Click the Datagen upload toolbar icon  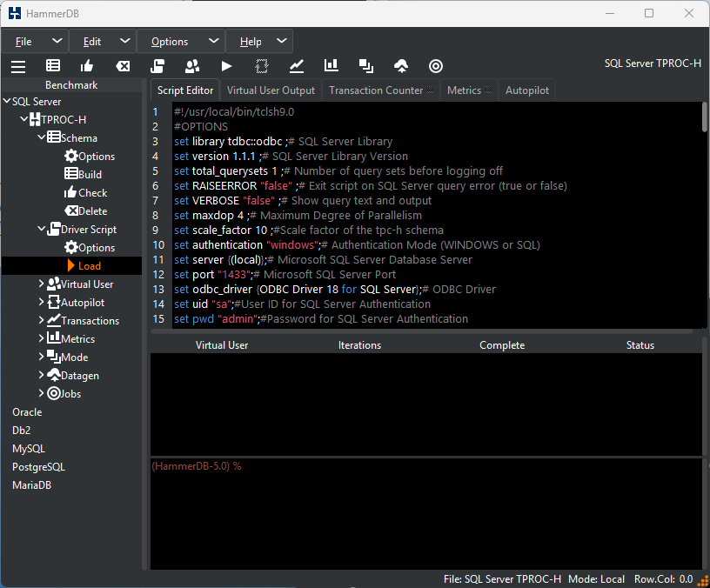tap(401, 66)
